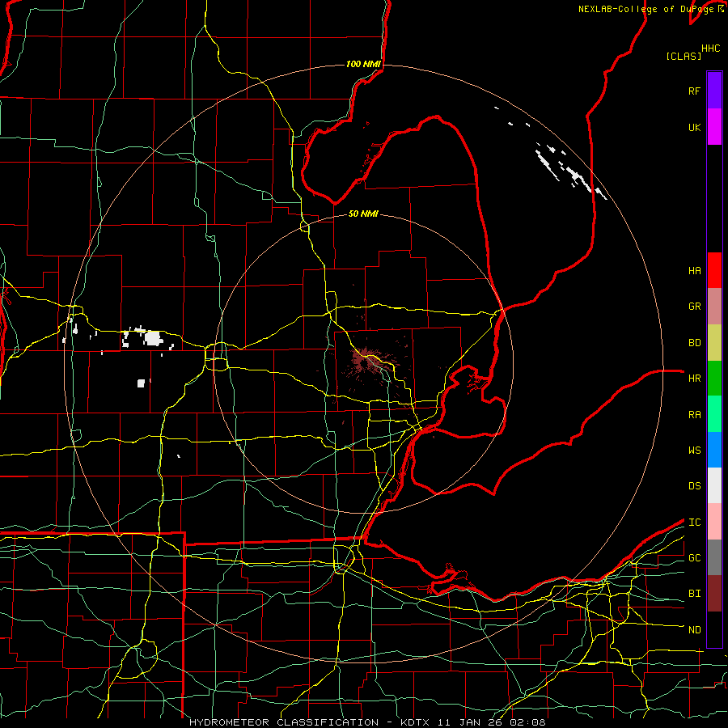Click the "HYDROMETEOR CLASSIFICATION" title text
Viewport: 728px width, 728px height.
click(284, 722)
